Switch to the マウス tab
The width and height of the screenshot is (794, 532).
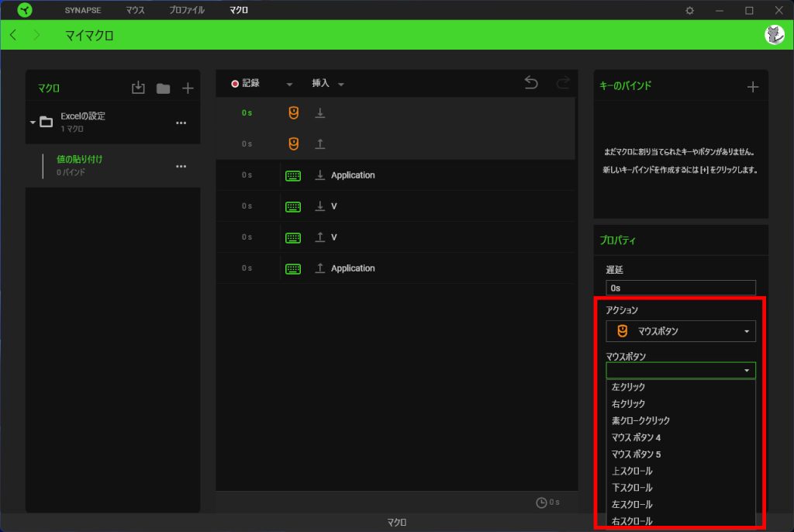[x=135, y=10]
